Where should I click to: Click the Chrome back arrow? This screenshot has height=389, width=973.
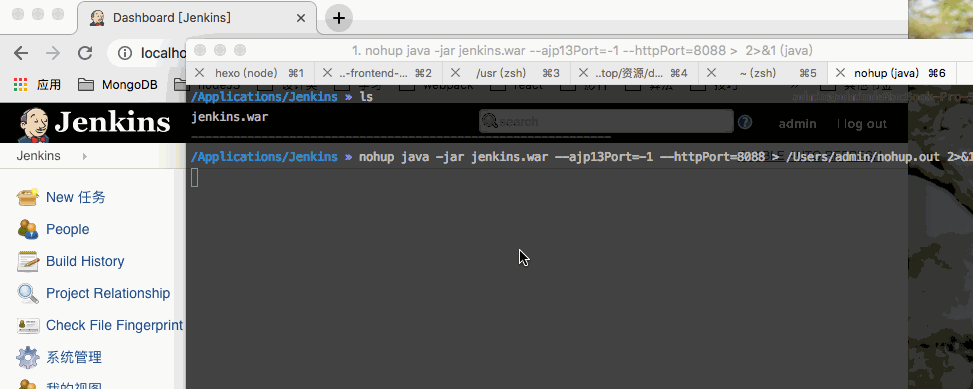tap(21, 53)
